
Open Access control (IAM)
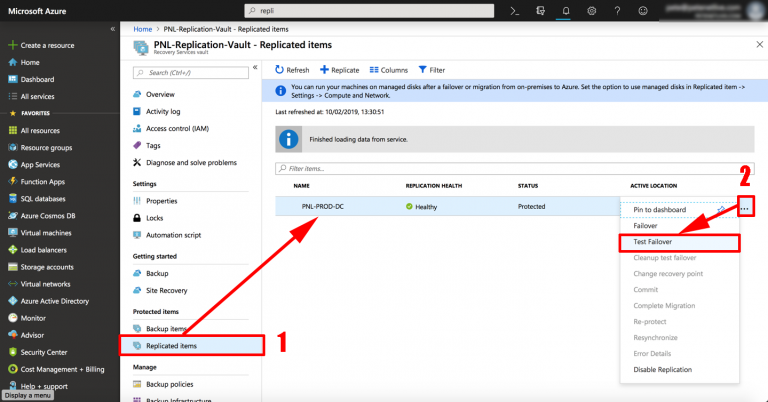tap(171, 128)
